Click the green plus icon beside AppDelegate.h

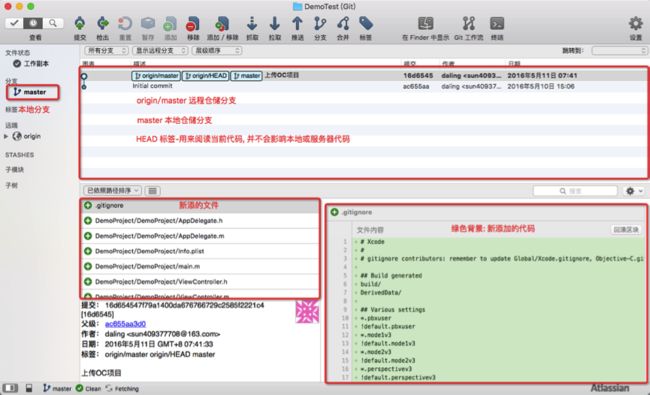88,221
